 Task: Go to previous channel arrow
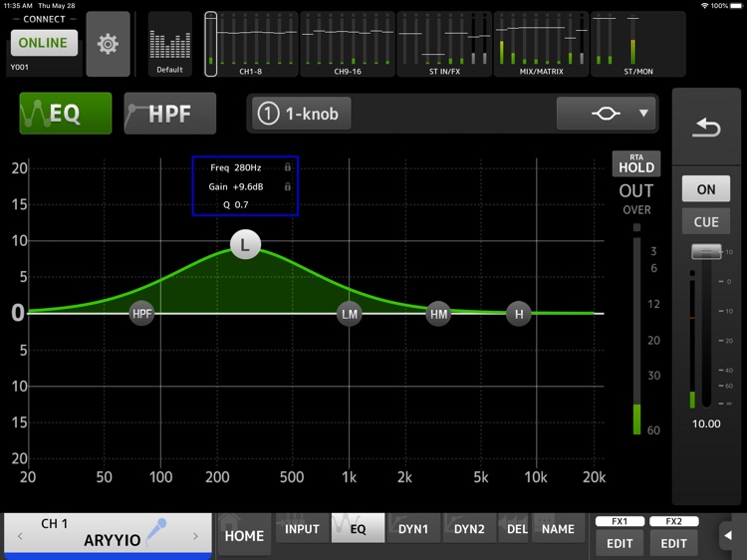point(20,536)
